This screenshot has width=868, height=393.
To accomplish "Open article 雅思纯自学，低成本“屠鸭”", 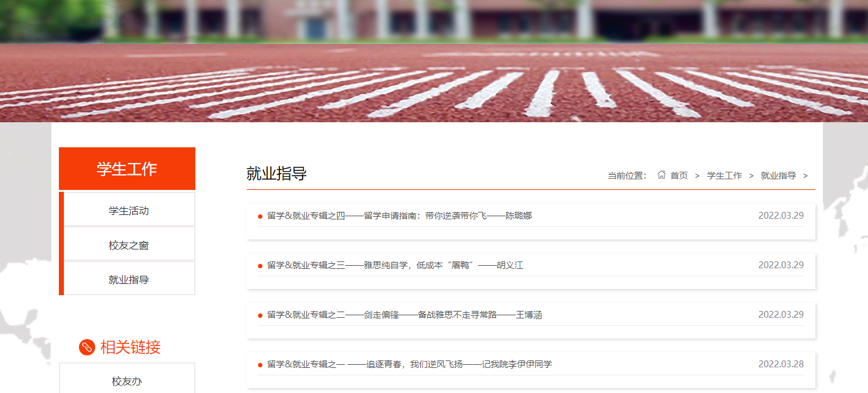I will [395, 265].
